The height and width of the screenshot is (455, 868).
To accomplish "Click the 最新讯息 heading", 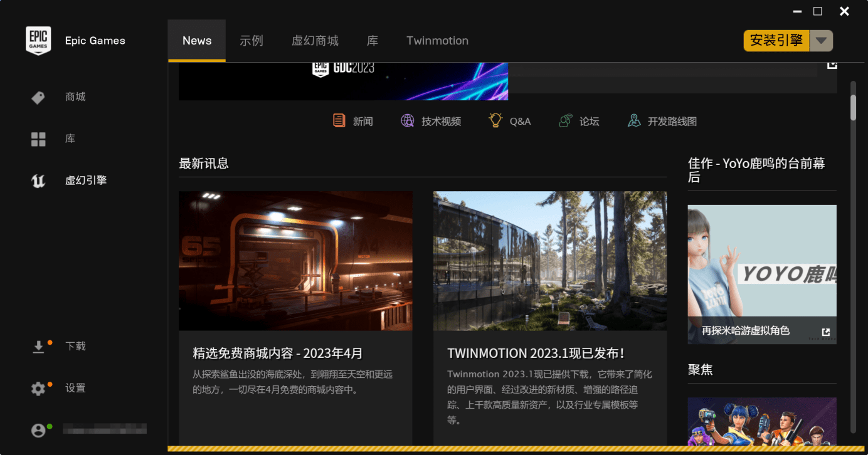I will pyautogui.click(x=204, y=164).
